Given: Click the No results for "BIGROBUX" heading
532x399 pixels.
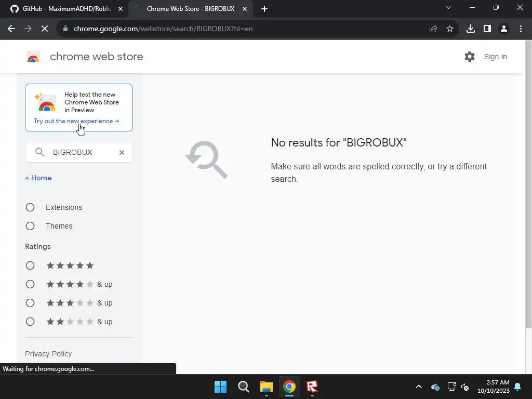Looking at the screenshot, I should point(339,142).
